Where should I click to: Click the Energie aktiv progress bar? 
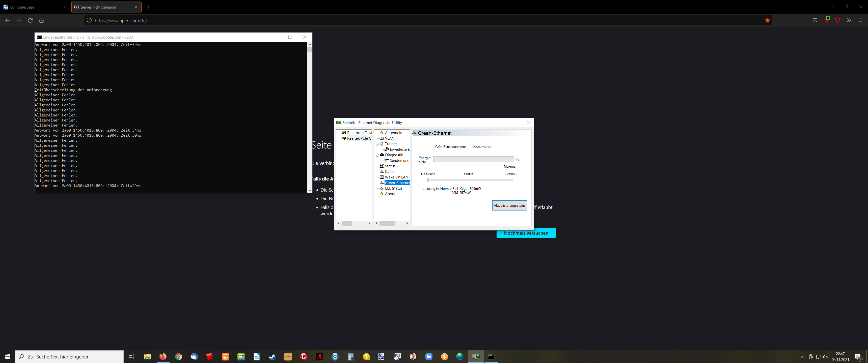pyautogui.click(x=473, y=160)
